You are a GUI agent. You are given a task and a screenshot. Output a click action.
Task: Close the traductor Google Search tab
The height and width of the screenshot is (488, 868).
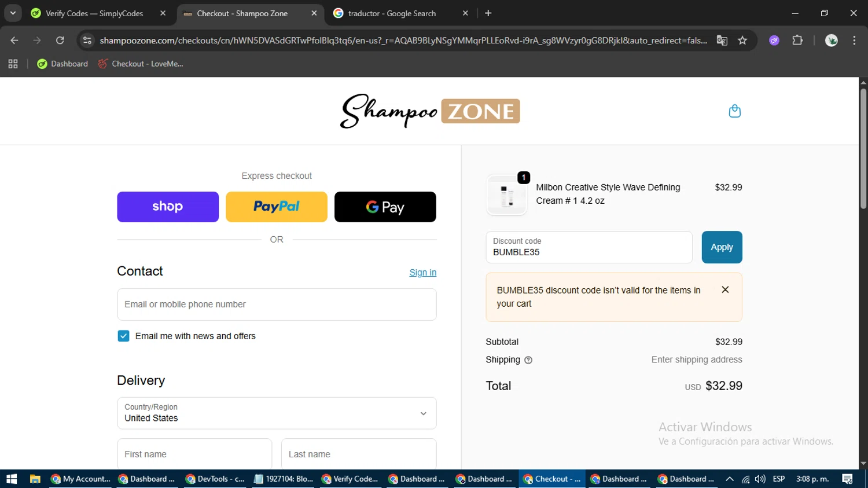coord(465,13)
